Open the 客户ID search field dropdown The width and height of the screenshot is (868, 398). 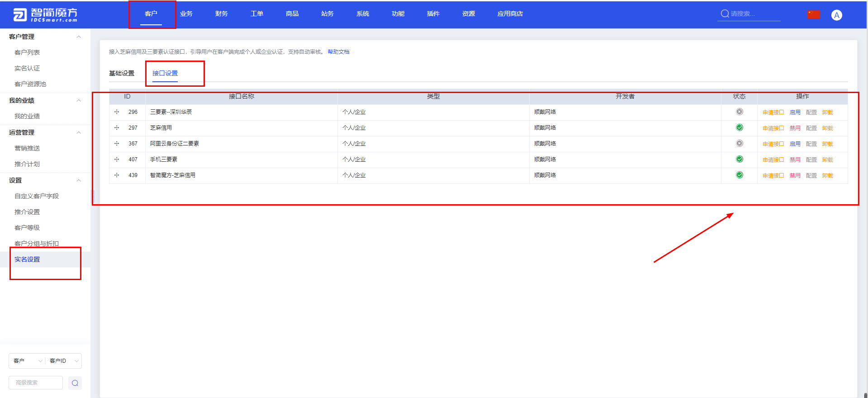64,361
